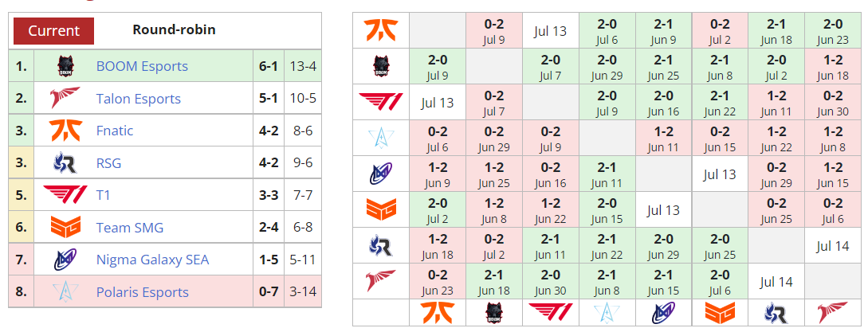The width and height of the screenshot is (868, 332).
Task: Select the Talon logo in the crosstable's bottom row
Action: coord(832,313)
